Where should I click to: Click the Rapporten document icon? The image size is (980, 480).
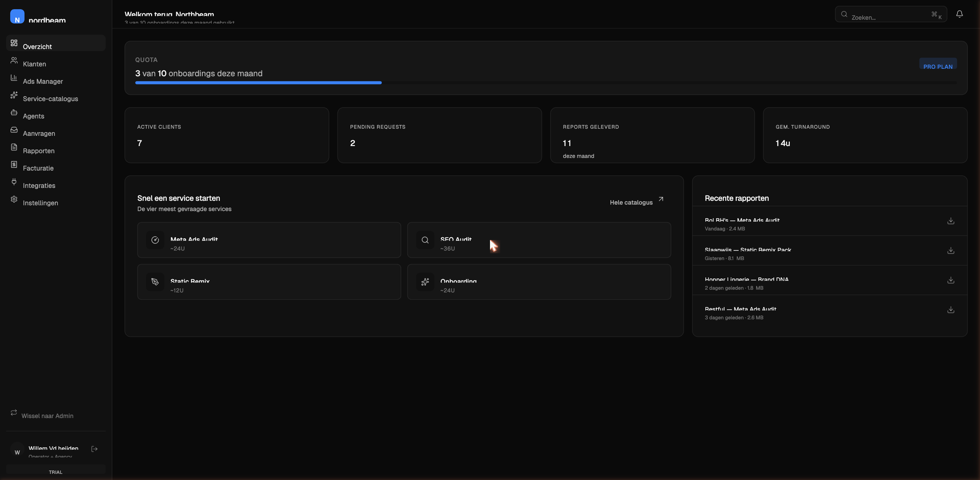[14, 147]
